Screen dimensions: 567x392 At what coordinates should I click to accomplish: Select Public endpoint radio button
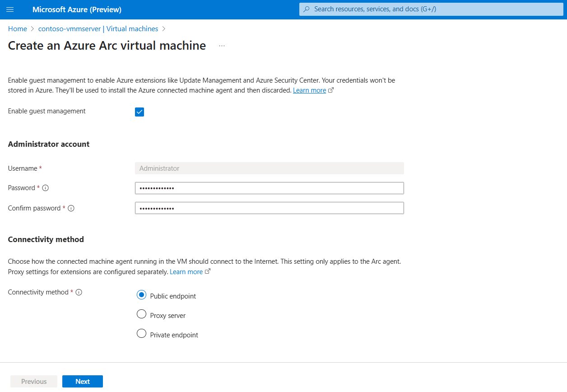click(x=141, y=295)
